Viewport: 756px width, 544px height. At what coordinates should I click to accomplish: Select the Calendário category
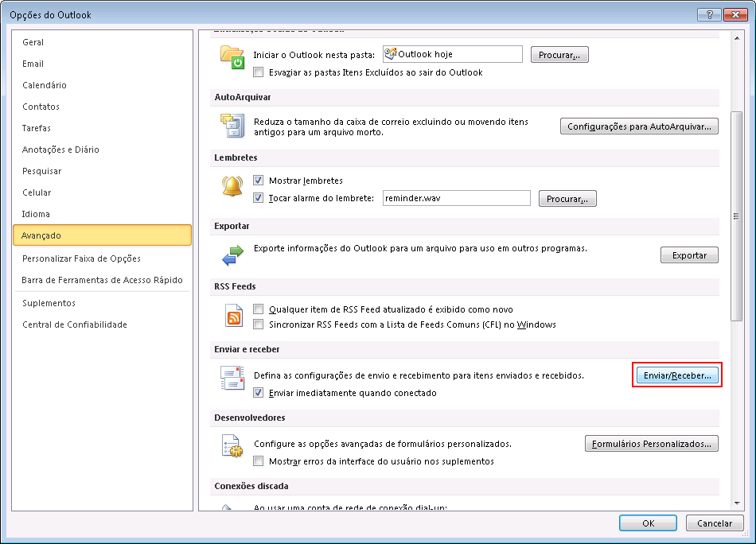point(102,85)
